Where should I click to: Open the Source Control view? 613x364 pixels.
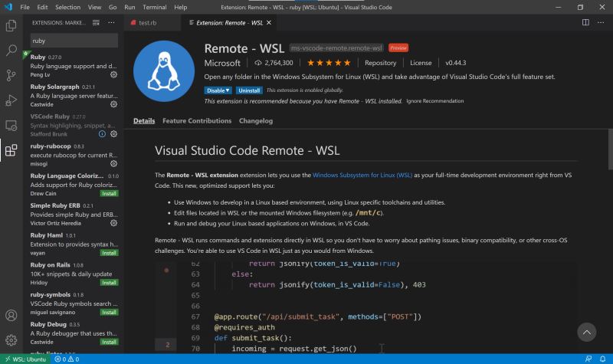[11, 75]
